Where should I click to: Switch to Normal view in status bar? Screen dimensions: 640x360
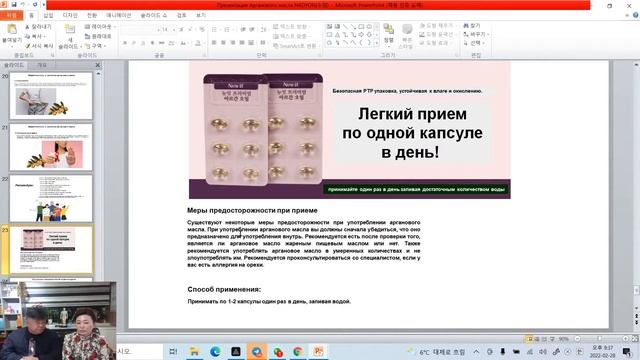(529, 339)
